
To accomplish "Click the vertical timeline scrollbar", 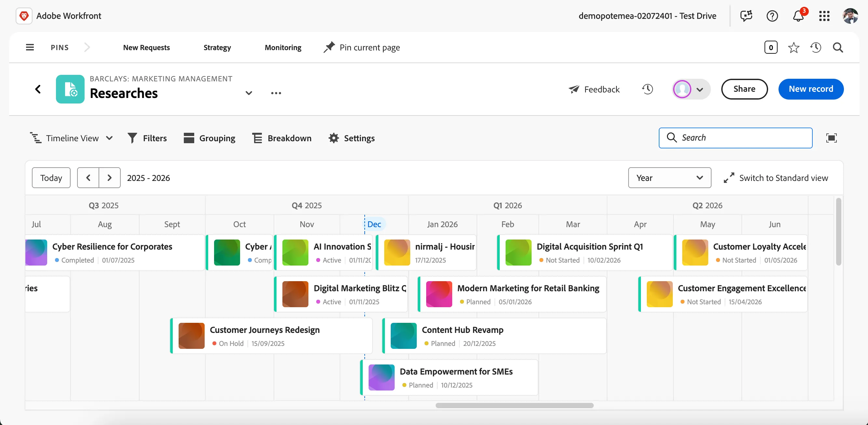I will coord(838,232).
